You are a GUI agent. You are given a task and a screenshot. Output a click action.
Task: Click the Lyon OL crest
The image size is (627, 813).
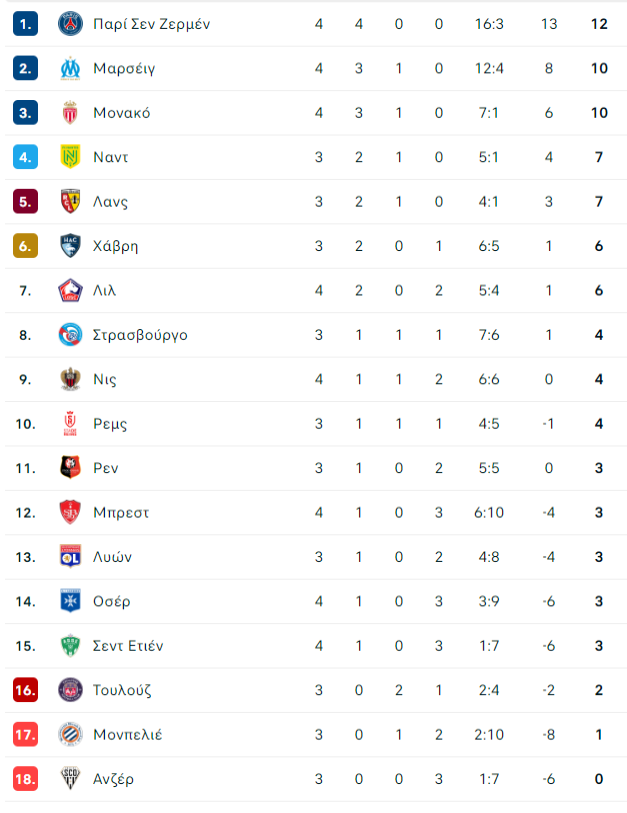[x=70, y=557]
